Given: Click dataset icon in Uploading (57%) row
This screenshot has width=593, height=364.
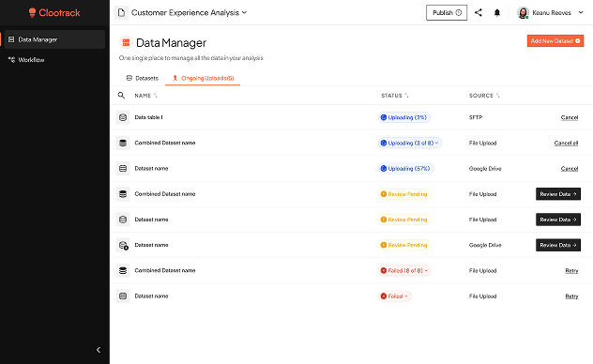Looking at the screenshot, I should click(123, 169).
